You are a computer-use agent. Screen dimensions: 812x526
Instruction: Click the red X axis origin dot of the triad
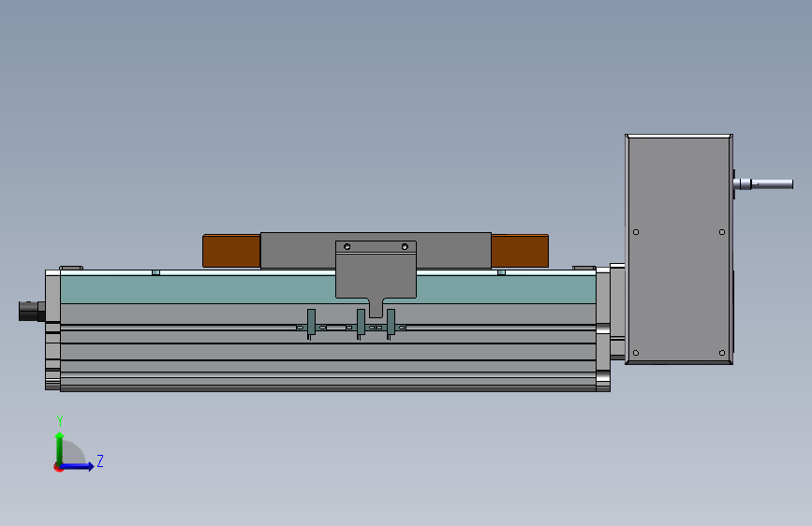pyautogui.click(x=58, y=468)
